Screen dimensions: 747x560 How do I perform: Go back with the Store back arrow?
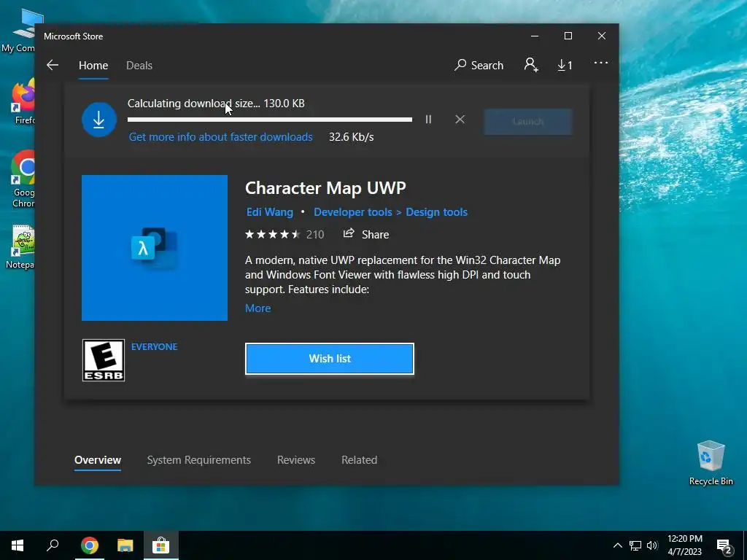click(x=53, y=65)
